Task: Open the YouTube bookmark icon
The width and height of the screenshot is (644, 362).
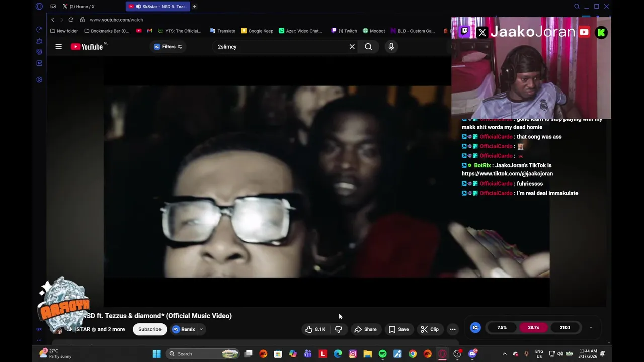Action: pyautogui.click(x=139, y=31)
